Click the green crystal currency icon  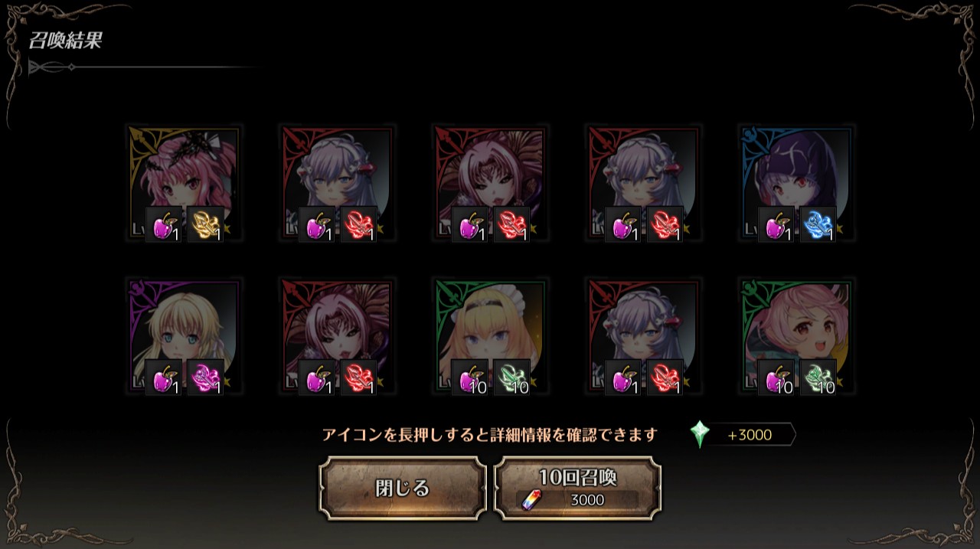(700, 434)
